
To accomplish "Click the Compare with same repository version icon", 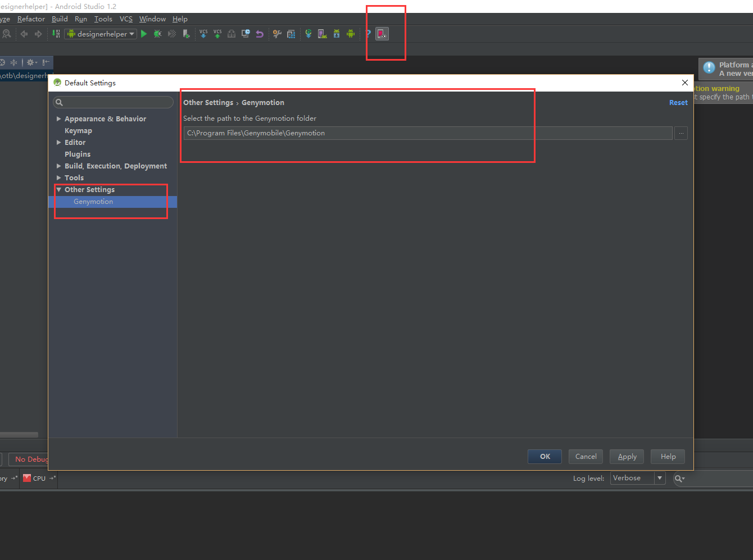I will [232, 34].
